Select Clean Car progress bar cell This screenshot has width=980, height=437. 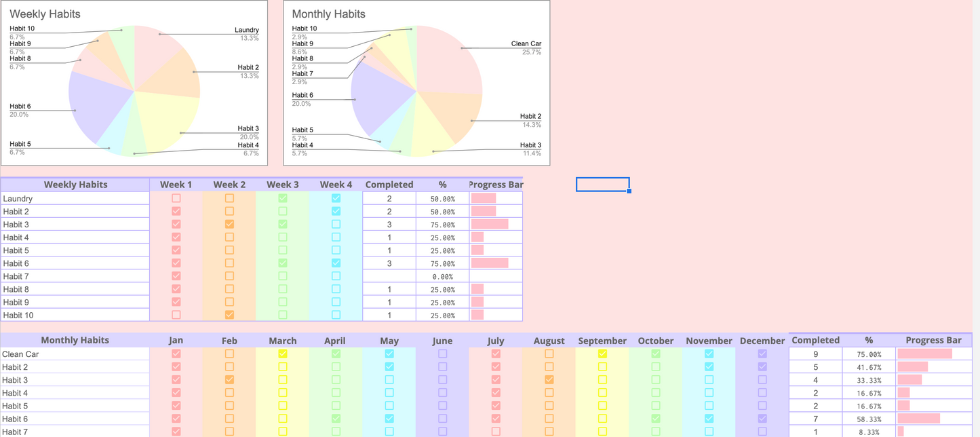[x=933, y=354]
